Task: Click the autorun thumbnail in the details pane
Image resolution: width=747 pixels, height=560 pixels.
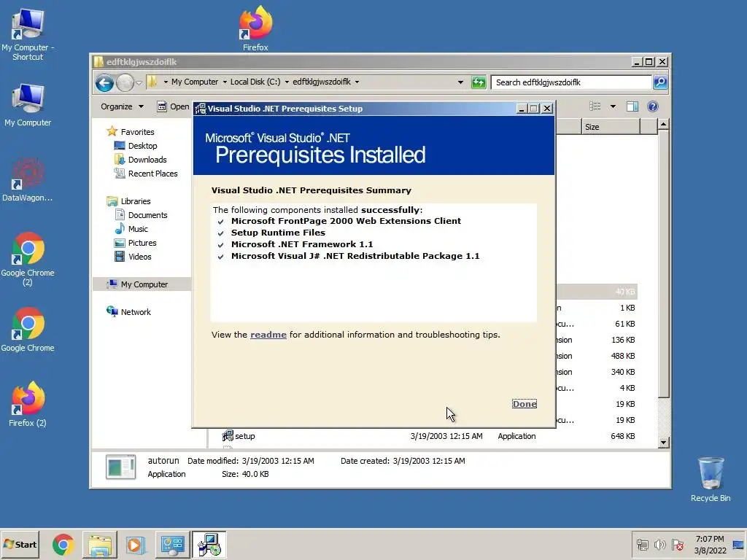Action: click(120, 467)
